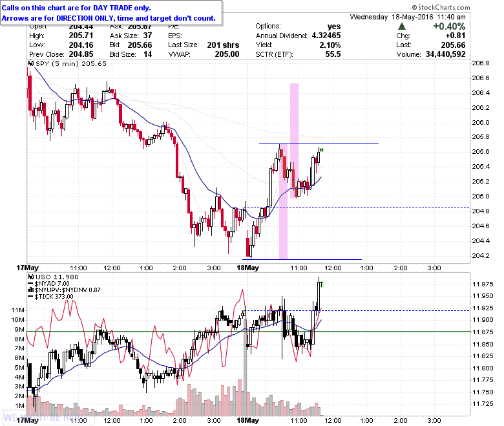Click the date Wednesday 18-May-2016 11:40 am
Viewport: 504px width, 426px height.
point(408,17)
